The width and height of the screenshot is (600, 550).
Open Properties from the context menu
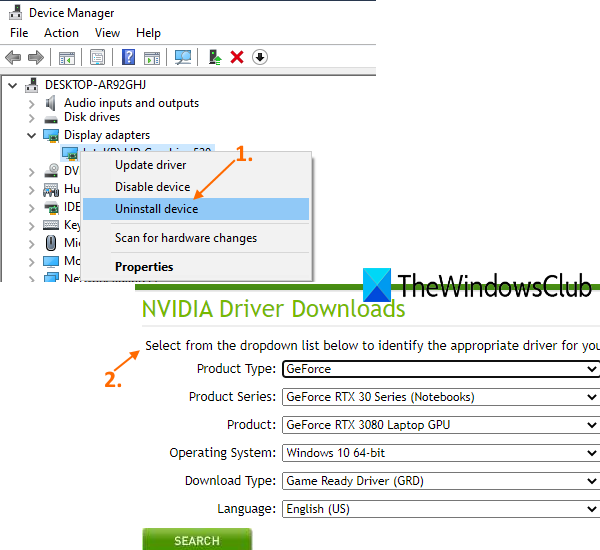[x=196, y=267]
